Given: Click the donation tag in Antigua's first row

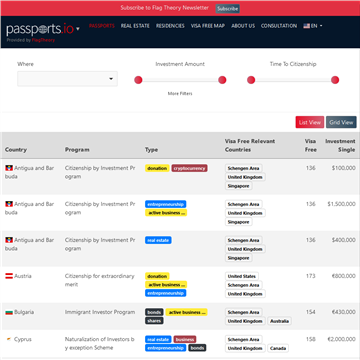Looking at the screenshot, I should (x=157, y=168).
